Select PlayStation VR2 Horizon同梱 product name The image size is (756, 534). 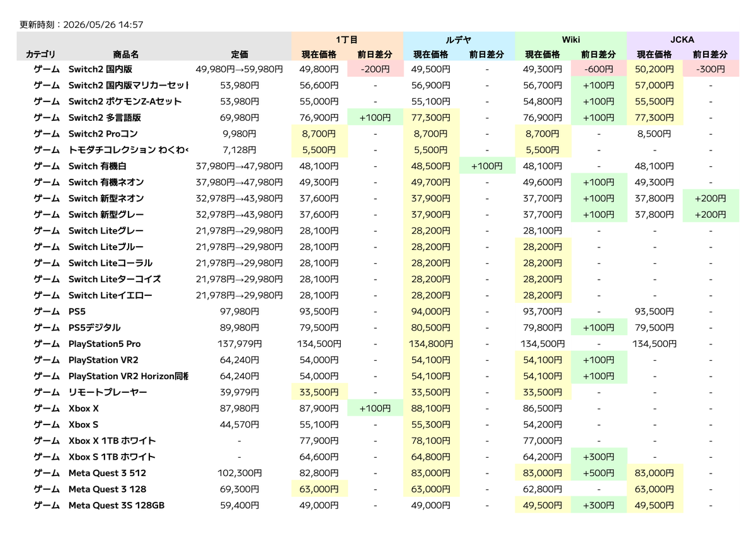(x=129, y=376)
